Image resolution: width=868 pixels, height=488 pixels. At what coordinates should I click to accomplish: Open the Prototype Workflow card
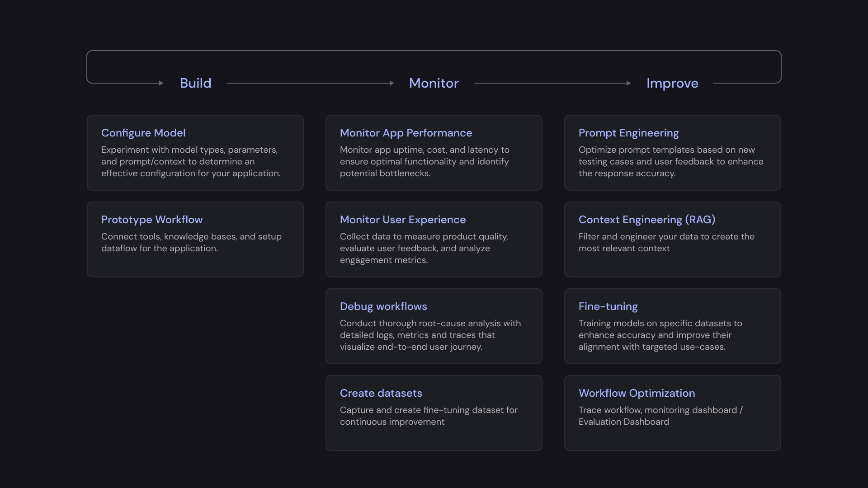click(195, 239)
